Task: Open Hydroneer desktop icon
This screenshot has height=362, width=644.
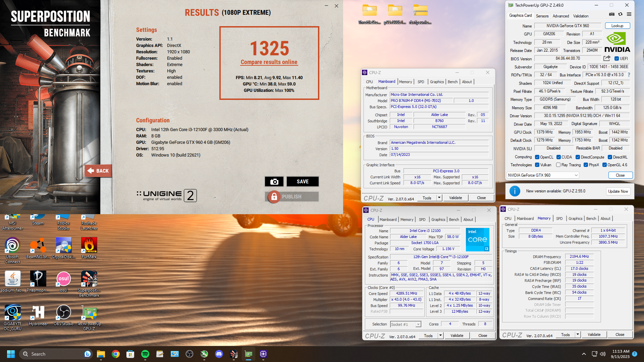Action: [38, 315]
